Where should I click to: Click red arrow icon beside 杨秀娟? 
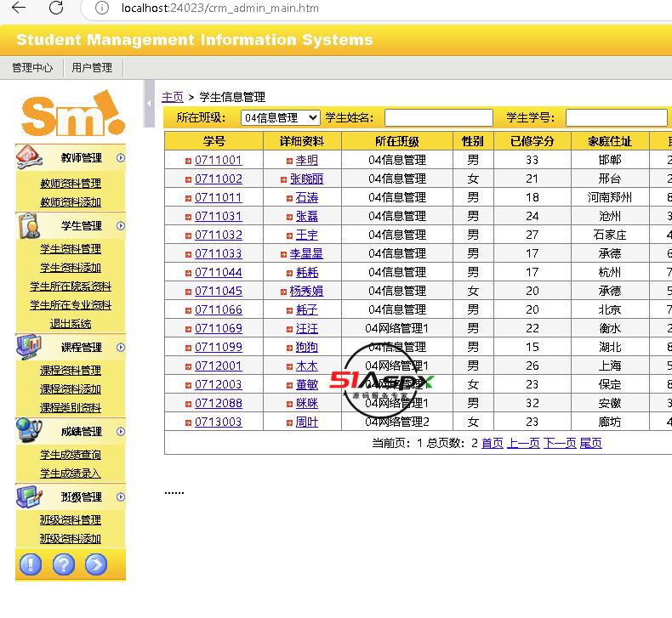(283, 292)
